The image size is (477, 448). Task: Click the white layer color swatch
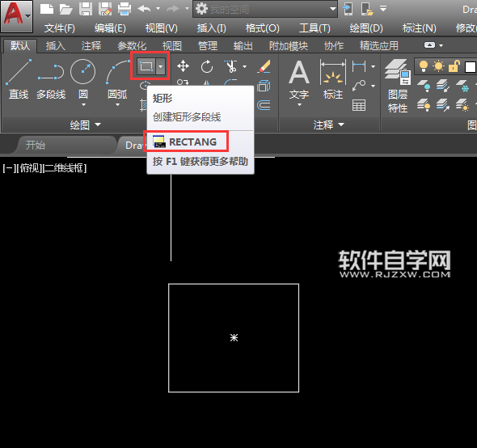pos(470,67)
